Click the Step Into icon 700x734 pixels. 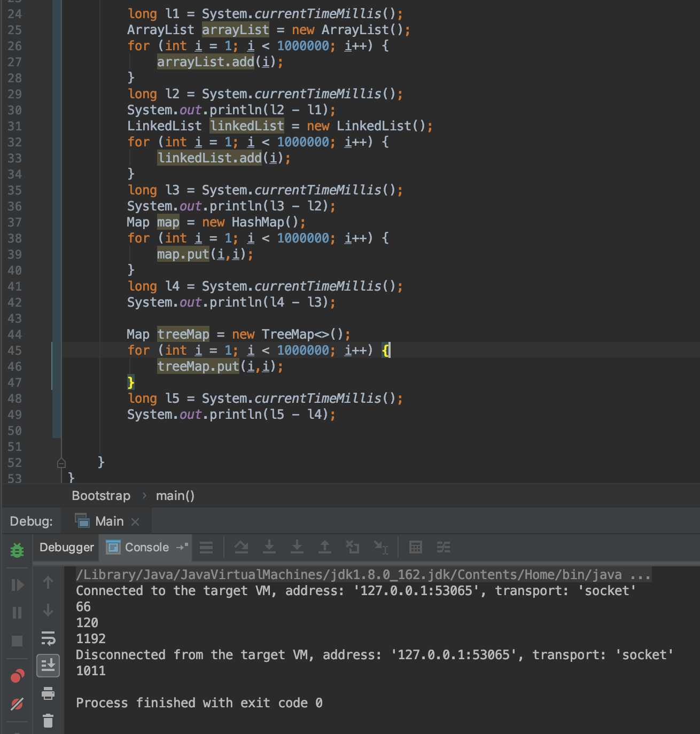click(269, 547)
